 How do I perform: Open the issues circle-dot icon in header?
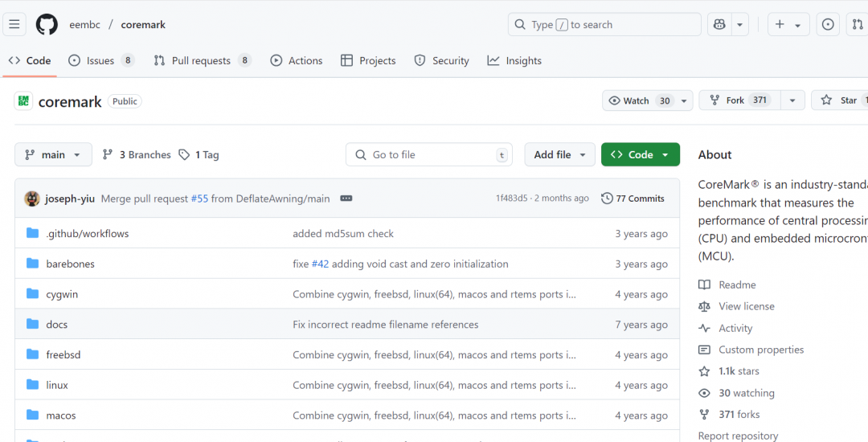[x=828, y=24]
